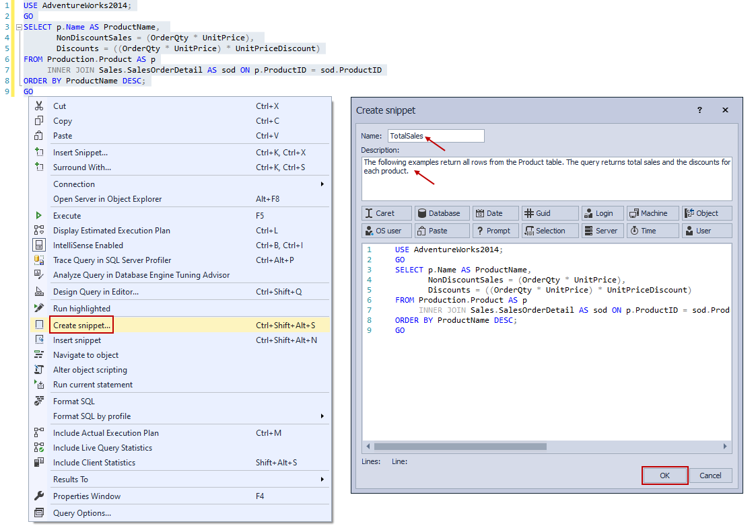Click the Navigate to object icon
Viewport: 756px width, 532px height.
(x=39, y=355)
